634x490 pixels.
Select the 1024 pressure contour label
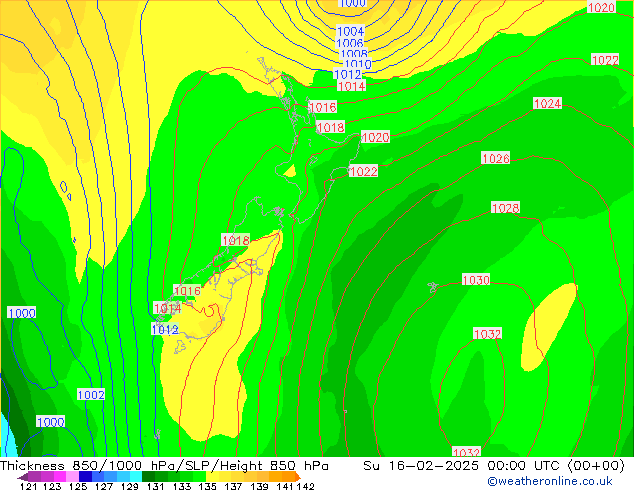547,103
